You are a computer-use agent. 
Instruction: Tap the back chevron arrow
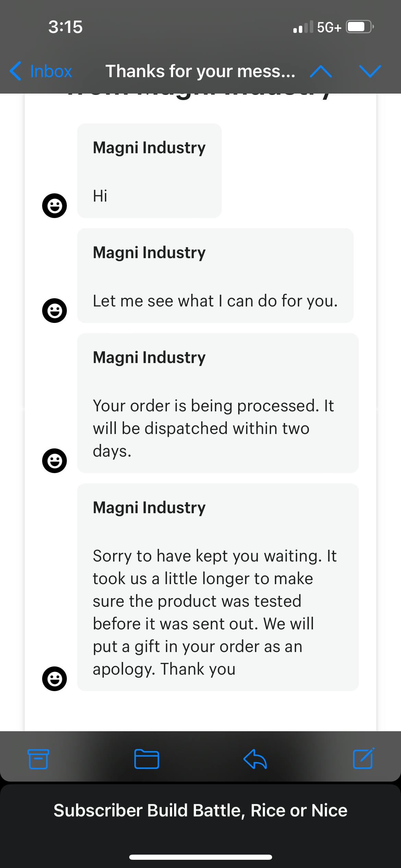tap(15, 71)
